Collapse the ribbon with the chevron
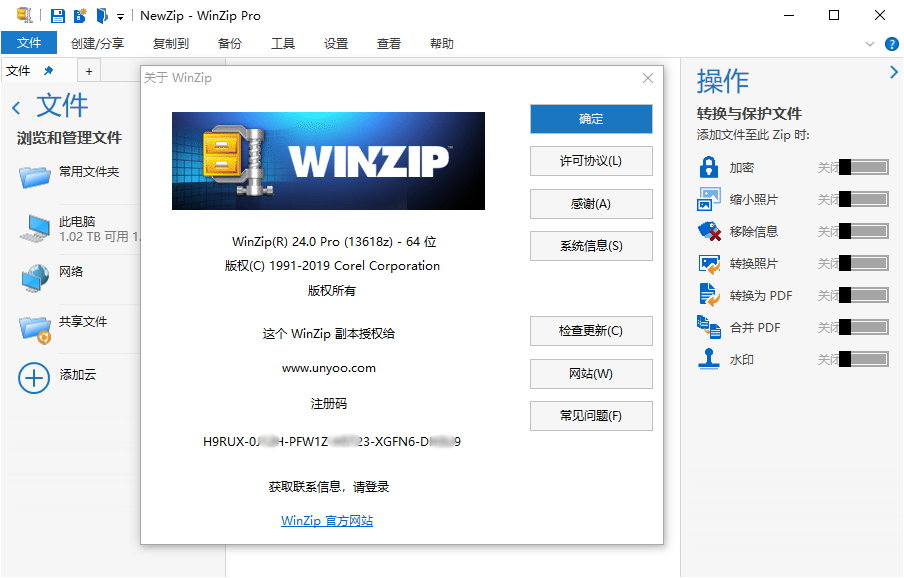The image size is (904, 578). (870, 44)
